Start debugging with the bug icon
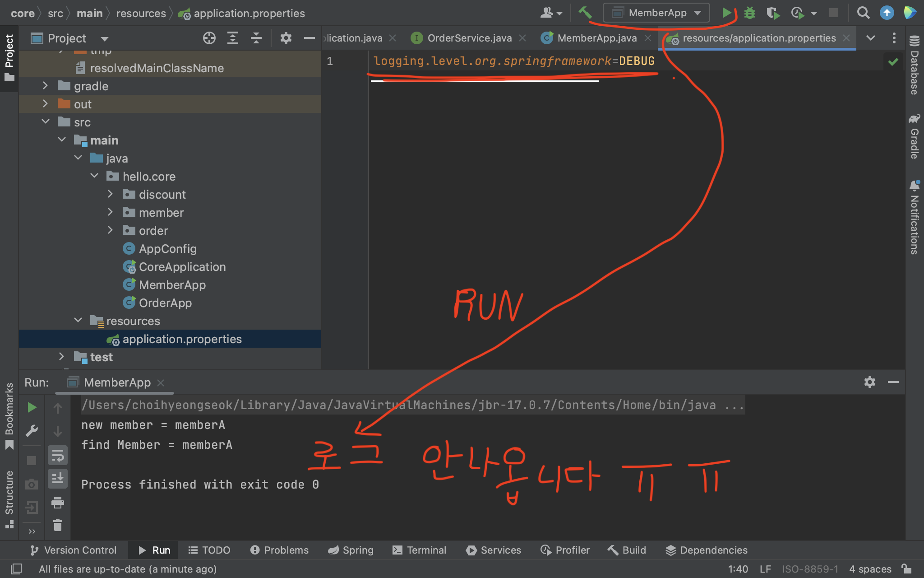Image resolution: width=924 pixels, height=578 pixels. click(x=750, y=13)
